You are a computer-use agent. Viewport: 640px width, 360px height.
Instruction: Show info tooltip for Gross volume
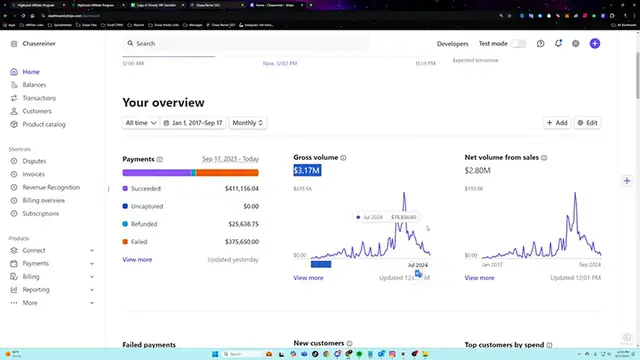[343, 158]
